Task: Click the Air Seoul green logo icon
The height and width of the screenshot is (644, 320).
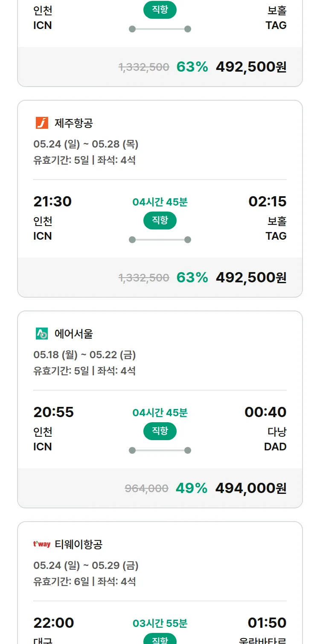Action: (42, 334)
